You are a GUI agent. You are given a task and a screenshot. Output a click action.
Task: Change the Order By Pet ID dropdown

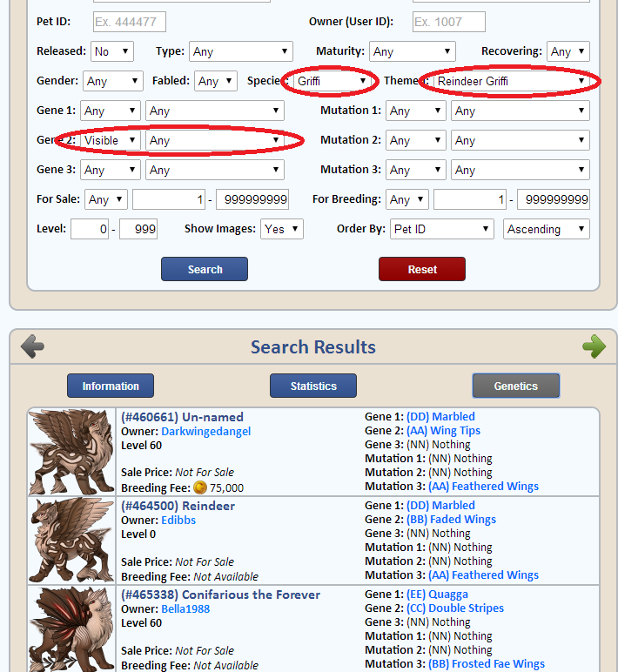[441, 229]
